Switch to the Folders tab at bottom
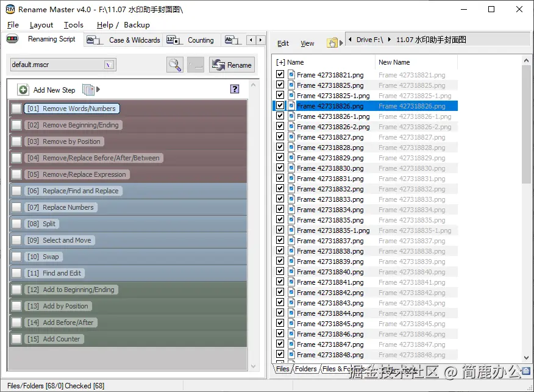Screen dimensions: 534x392 [305, 369]
